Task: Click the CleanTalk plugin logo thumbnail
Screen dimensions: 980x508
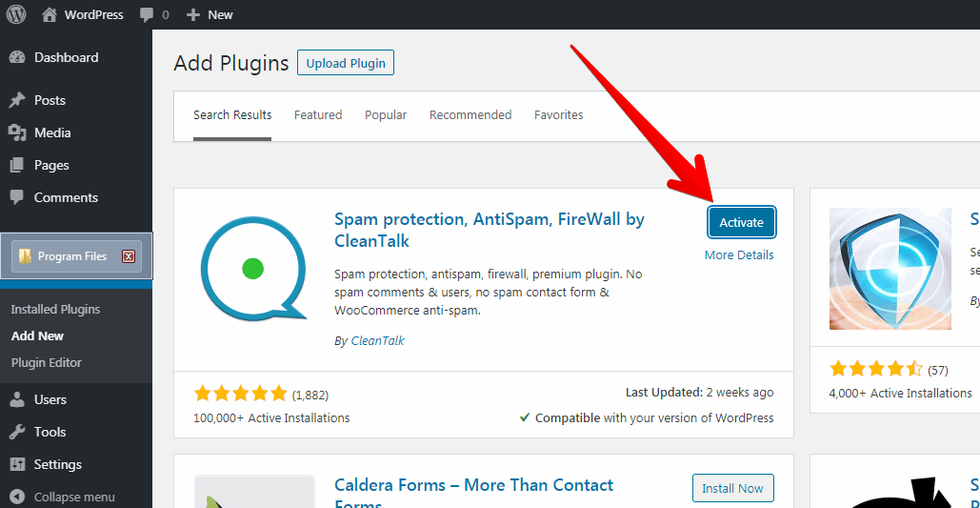Action: click(253, 268)
